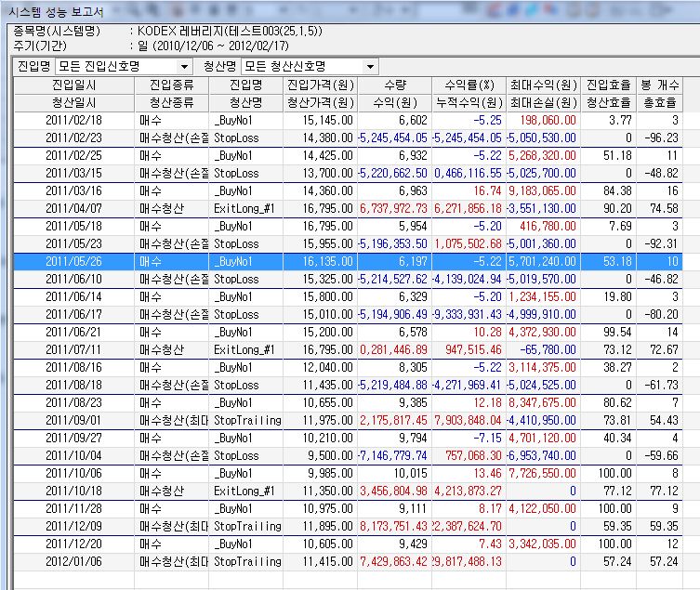
Task: Click the 진입일시 column header
Action: click(x=74, y=85)
